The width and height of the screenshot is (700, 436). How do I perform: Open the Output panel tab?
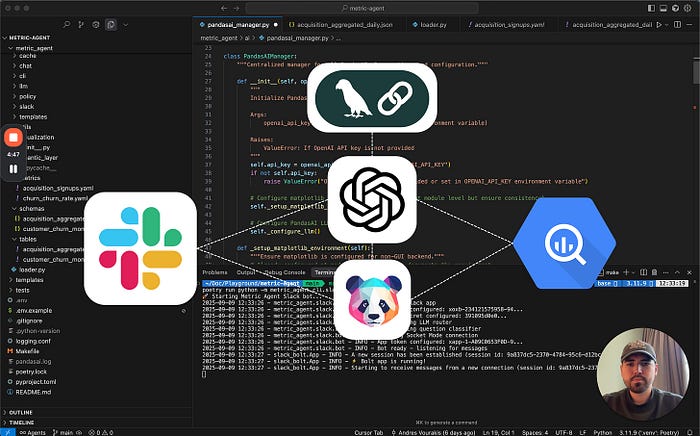tap(245, 272)
